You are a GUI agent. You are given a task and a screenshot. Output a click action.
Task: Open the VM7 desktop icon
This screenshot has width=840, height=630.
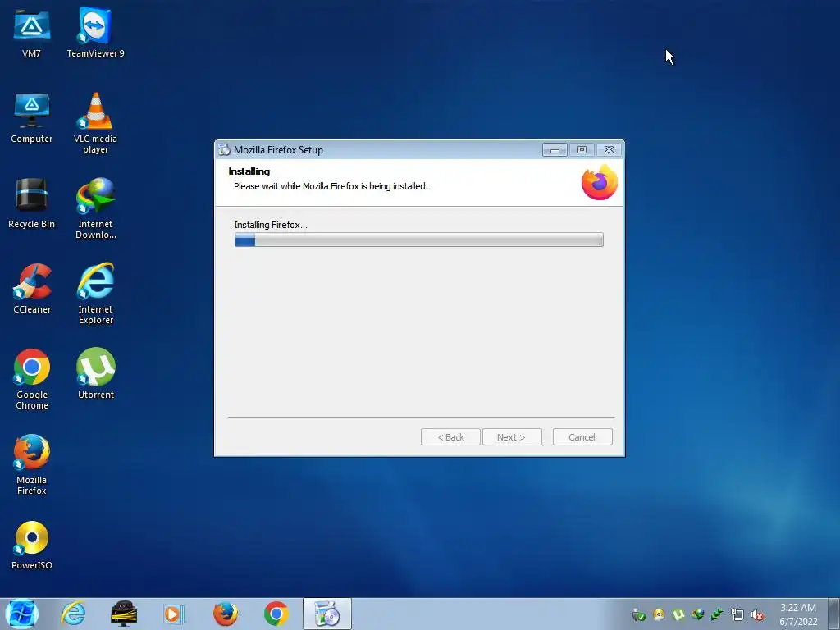click(x=32, y=32)
